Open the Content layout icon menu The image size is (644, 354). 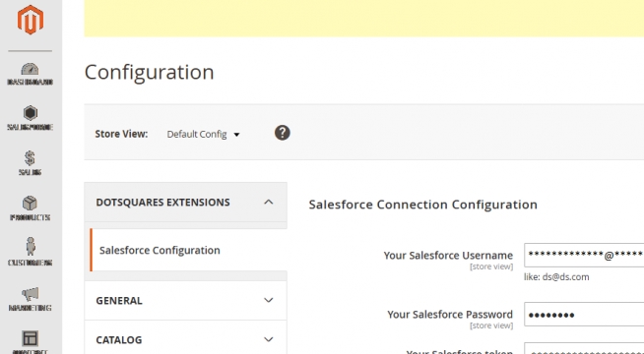click(x=30, y=342)
